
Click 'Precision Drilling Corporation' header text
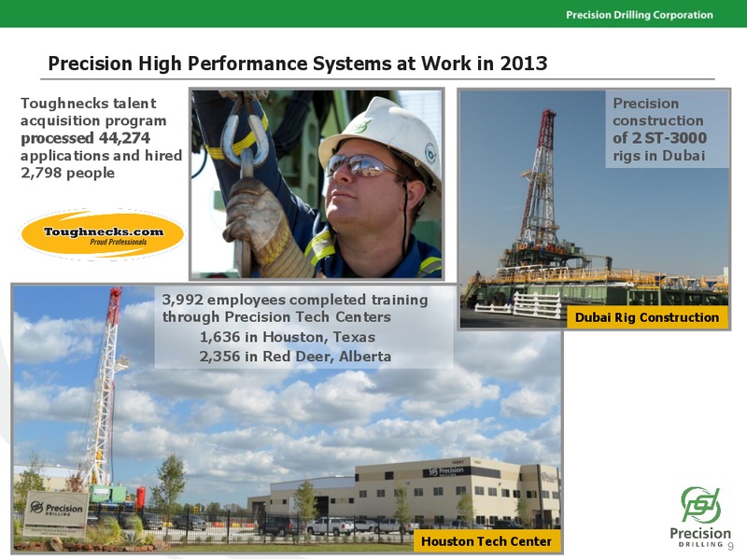coord(640,15)
